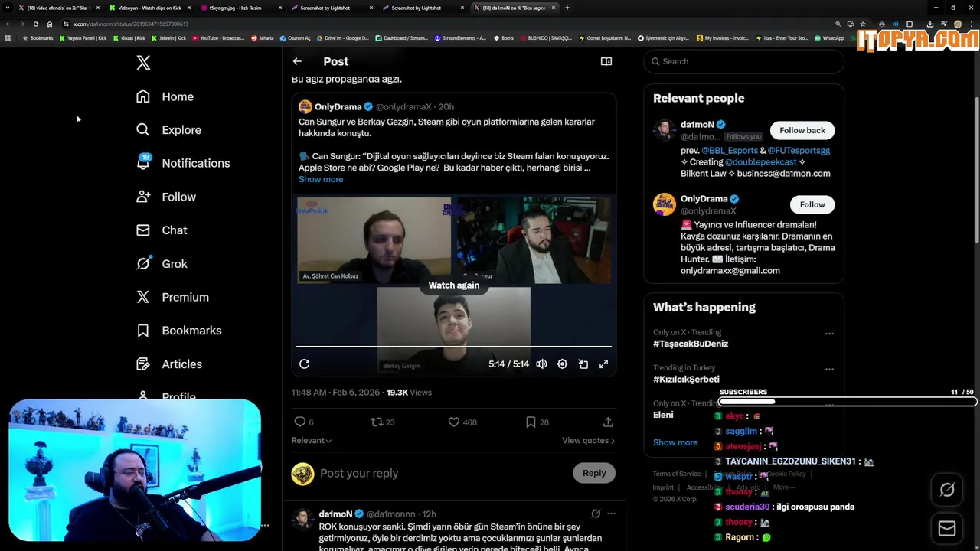Switch to first Screenshot by Lightshot tab
Screen dimensions: 980x551
tap(325, 8)
